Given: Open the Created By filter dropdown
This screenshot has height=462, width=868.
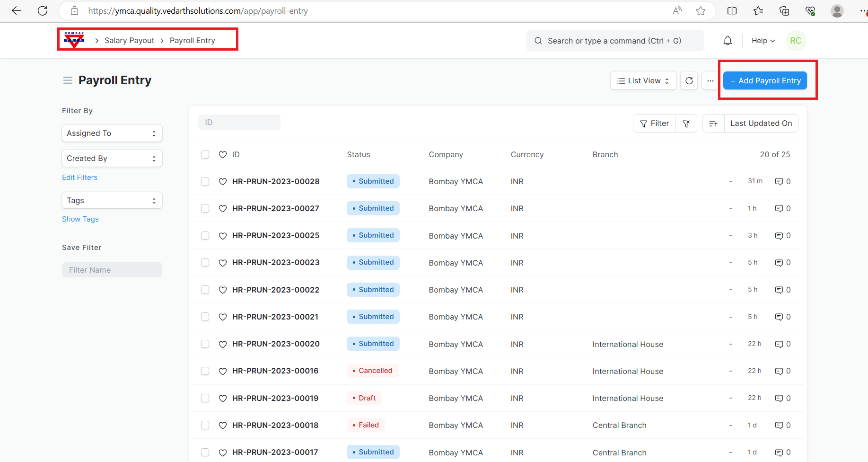Looking at the screenshot, I should pos(112,159).
